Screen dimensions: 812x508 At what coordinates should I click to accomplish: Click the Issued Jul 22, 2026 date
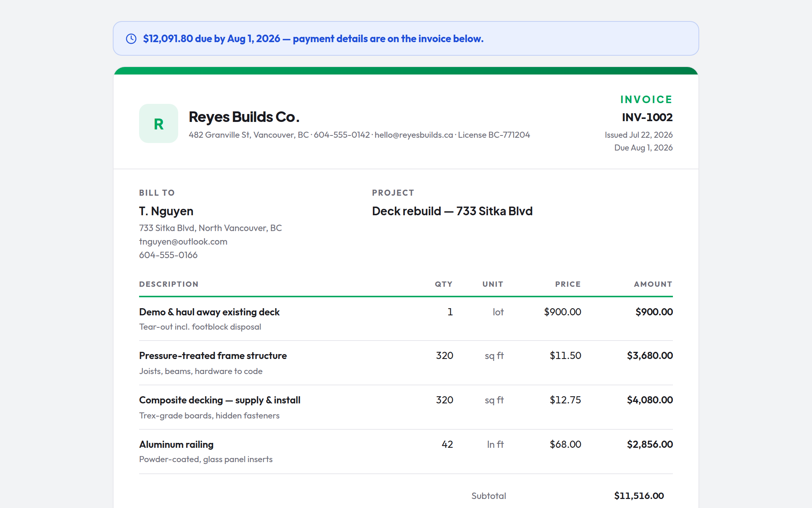tap(638, 135)
